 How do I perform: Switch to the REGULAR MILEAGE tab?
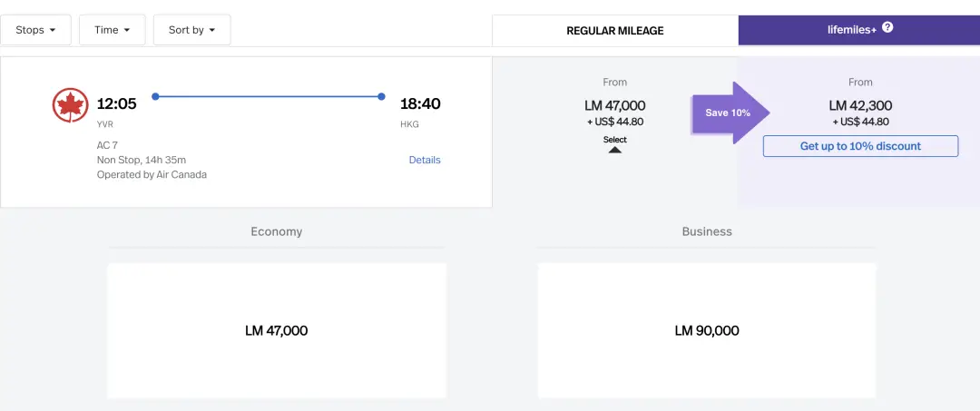point(615,31)
